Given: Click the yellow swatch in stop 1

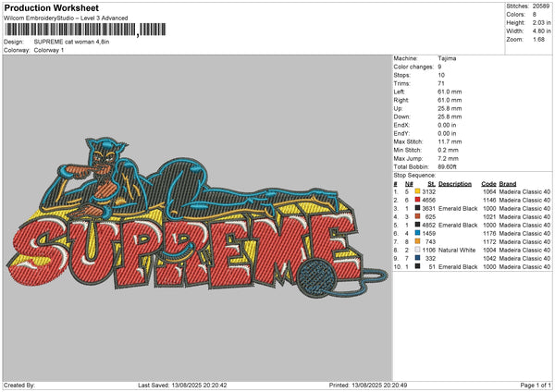Looking at the screenshot, I should pos(417,191).
